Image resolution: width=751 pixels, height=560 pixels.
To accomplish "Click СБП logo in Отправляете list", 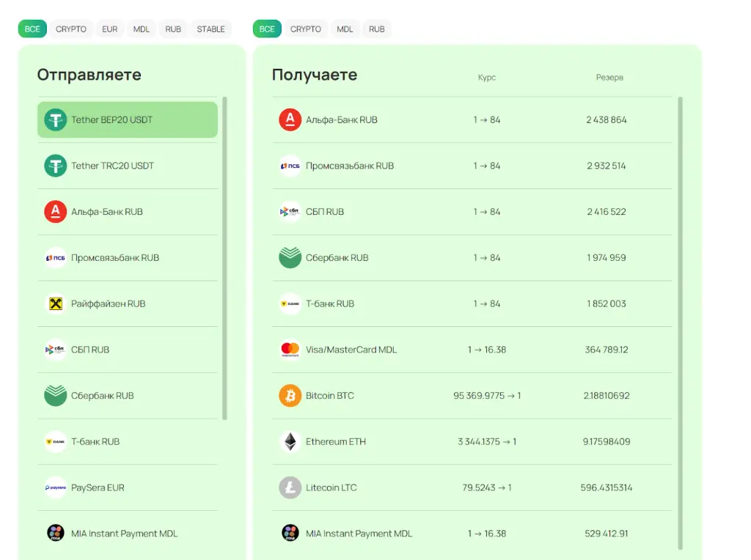I will click(x=56, y=350).
